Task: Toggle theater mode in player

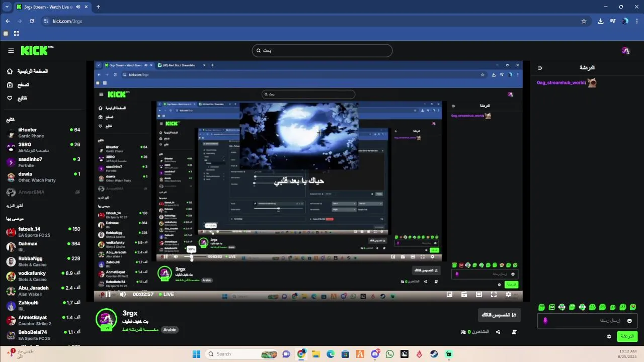Action: pos(479,295)
